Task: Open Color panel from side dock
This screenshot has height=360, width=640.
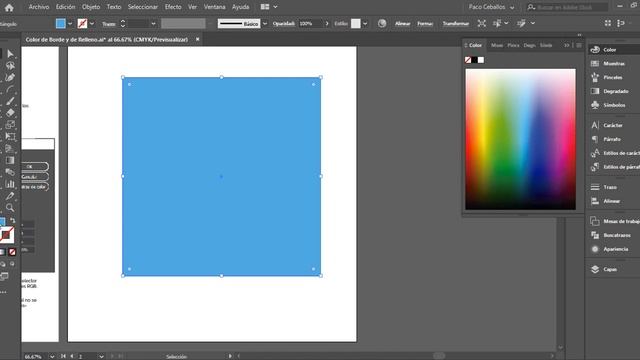Action: click(x=609, y=50)
